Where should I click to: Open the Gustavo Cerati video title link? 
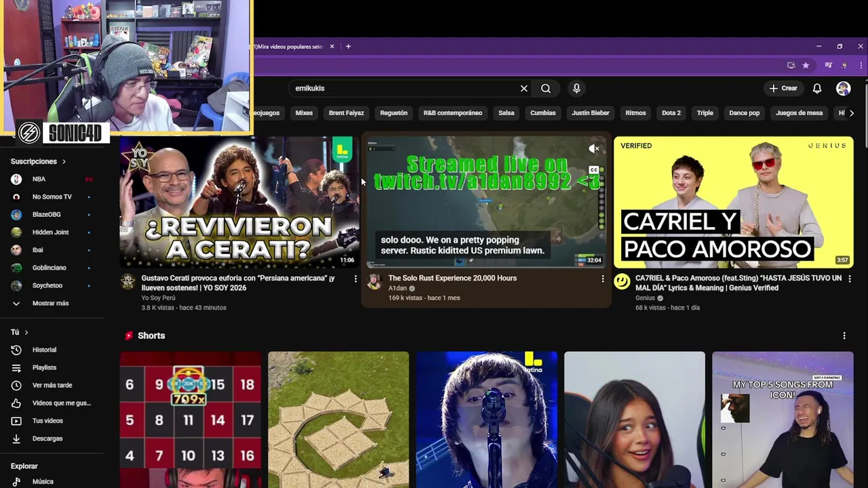(x=238, y=283)
